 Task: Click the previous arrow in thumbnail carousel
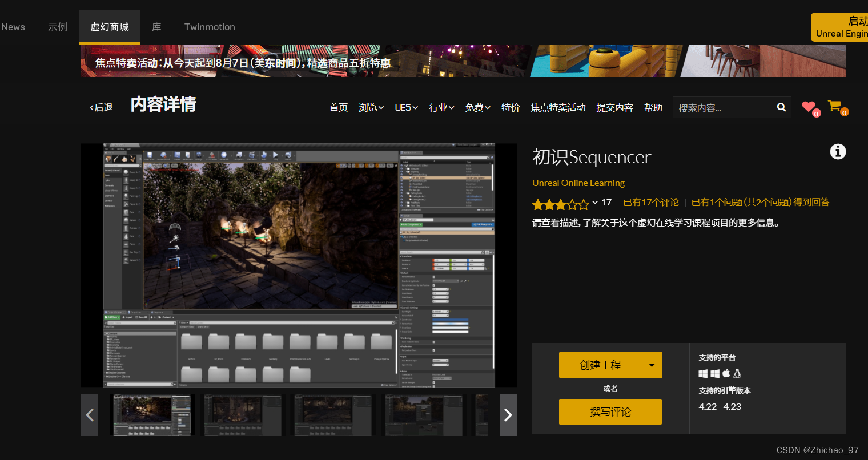coord(90,415)
